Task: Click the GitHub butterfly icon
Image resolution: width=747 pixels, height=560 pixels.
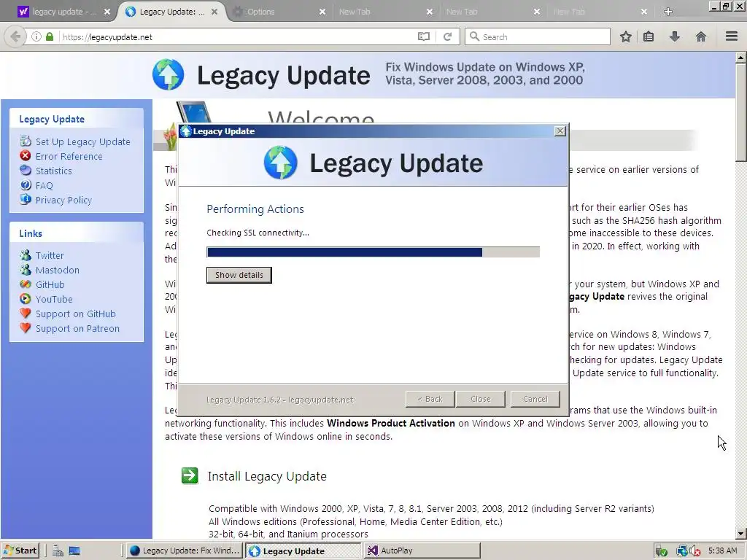Action: tap(26, 284)
